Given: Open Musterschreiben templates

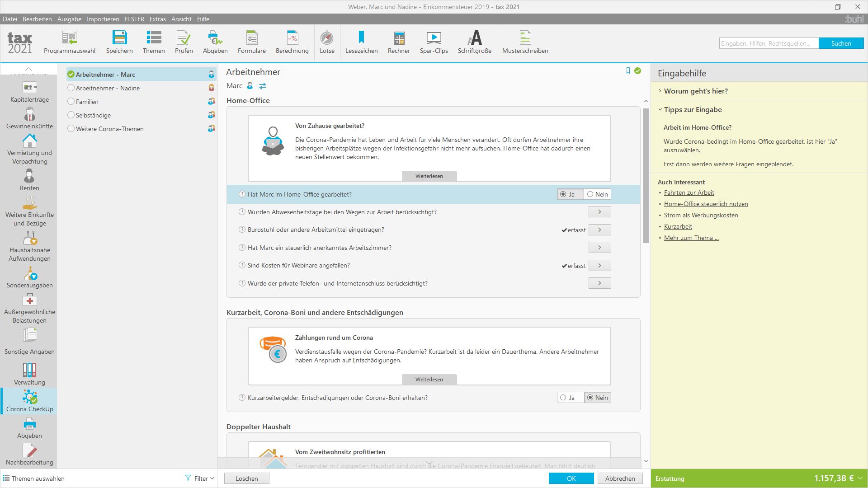Looking at the screenshot, I should (x=525, y=42).
